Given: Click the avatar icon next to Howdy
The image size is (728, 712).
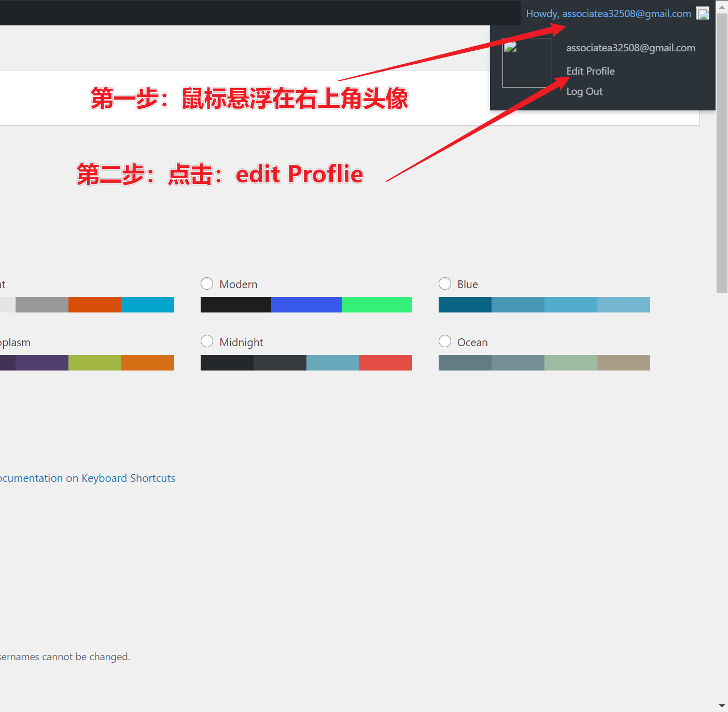Looking at the screenshot, I should tap(702, 13).
